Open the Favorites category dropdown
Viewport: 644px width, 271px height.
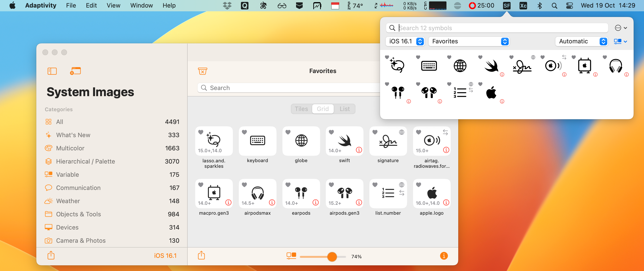pos(469,41)
